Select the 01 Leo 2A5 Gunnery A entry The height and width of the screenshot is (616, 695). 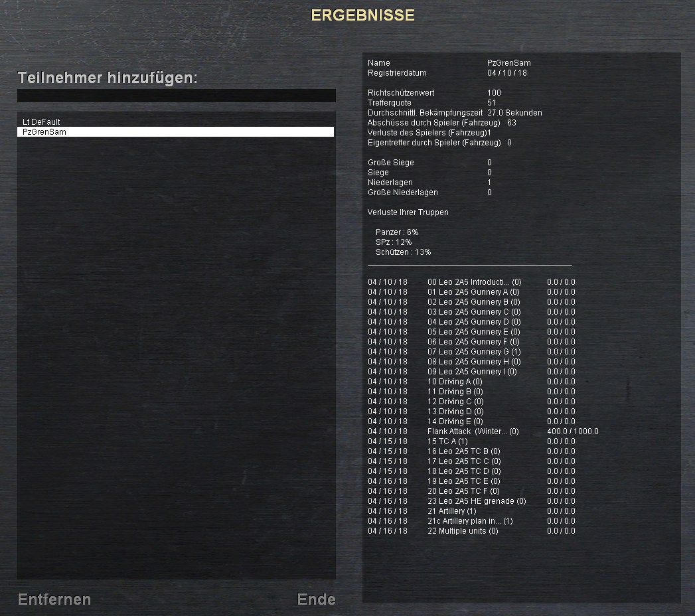point(473,292)
